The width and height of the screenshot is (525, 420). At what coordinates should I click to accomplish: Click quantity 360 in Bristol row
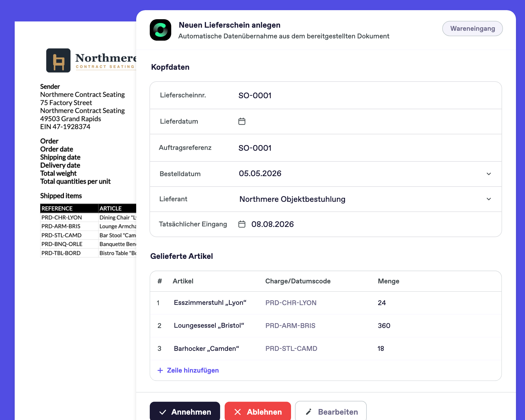tap(384, 326)
